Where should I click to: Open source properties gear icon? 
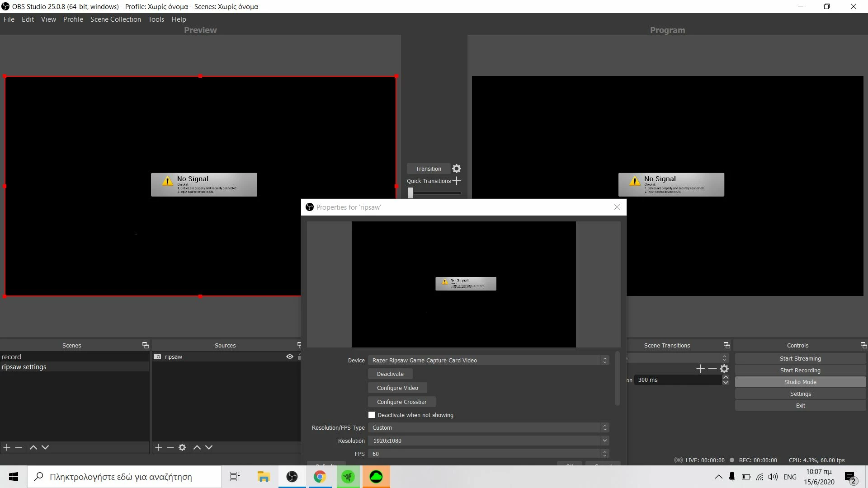[182, 447]
